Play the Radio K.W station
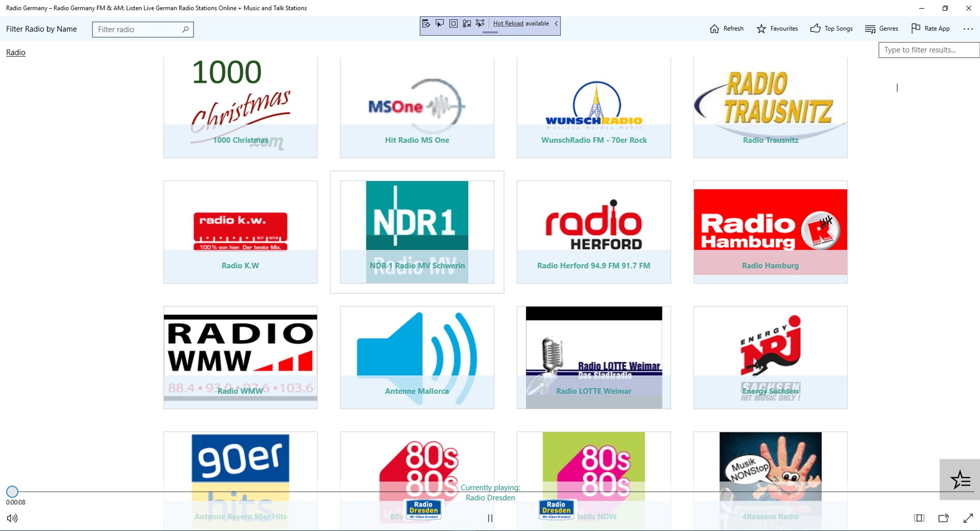Viewport: 980px width, 531px height. click(x=240, y=232)
